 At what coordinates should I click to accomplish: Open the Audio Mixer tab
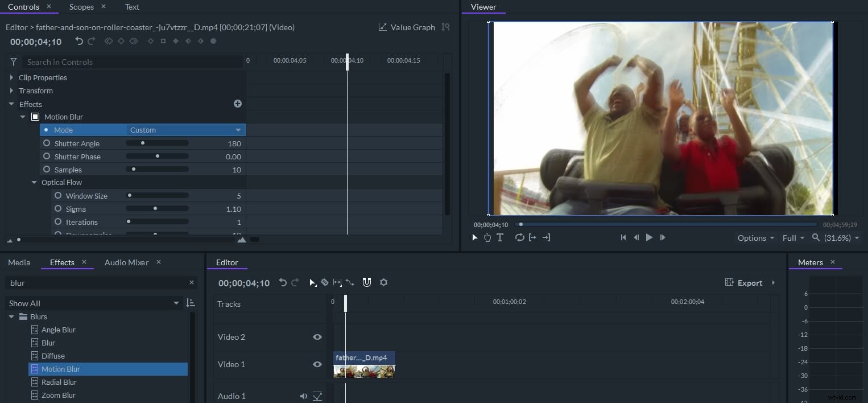(x=126, y=262)
